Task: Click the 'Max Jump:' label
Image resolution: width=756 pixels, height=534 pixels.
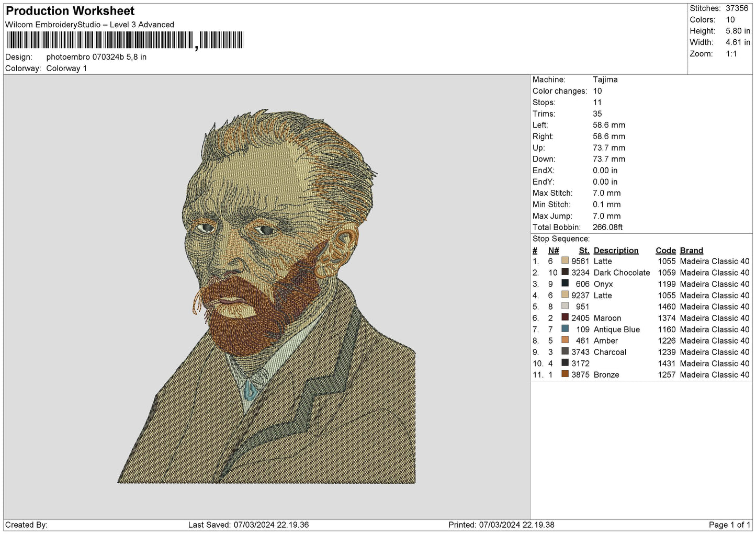Action: tap(551, 216)
